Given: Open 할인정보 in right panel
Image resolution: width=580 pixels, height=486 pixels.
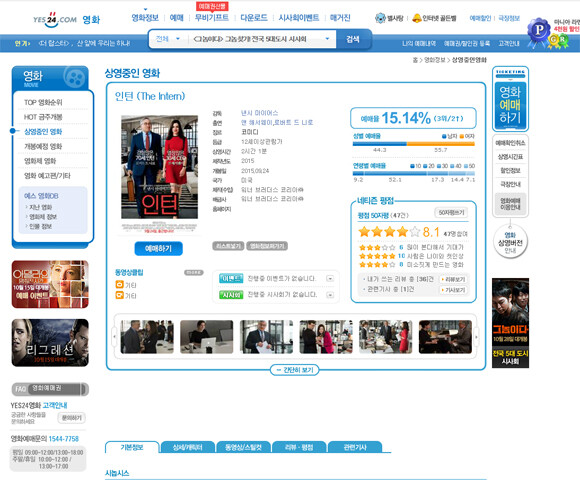Looking at the screenshot, I should click(x=510, y=171).
